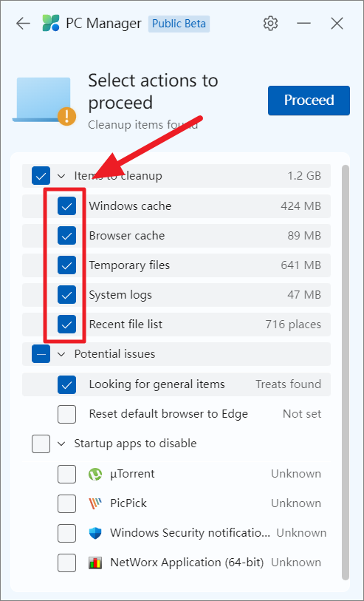Check the µTorrent startup checkbox

point(67,474)
